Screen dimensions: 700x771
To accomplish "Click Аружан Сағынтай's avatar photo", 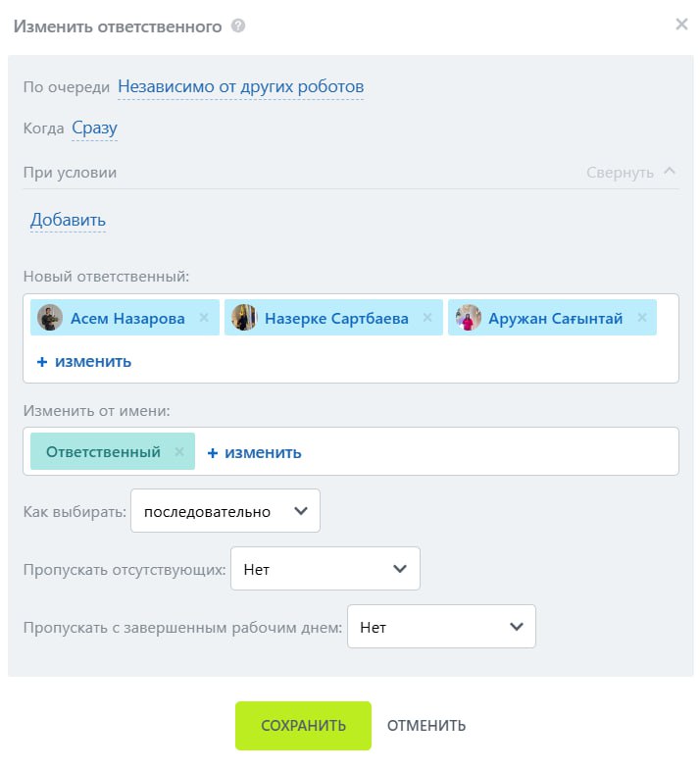I will (x=469, y=318).
